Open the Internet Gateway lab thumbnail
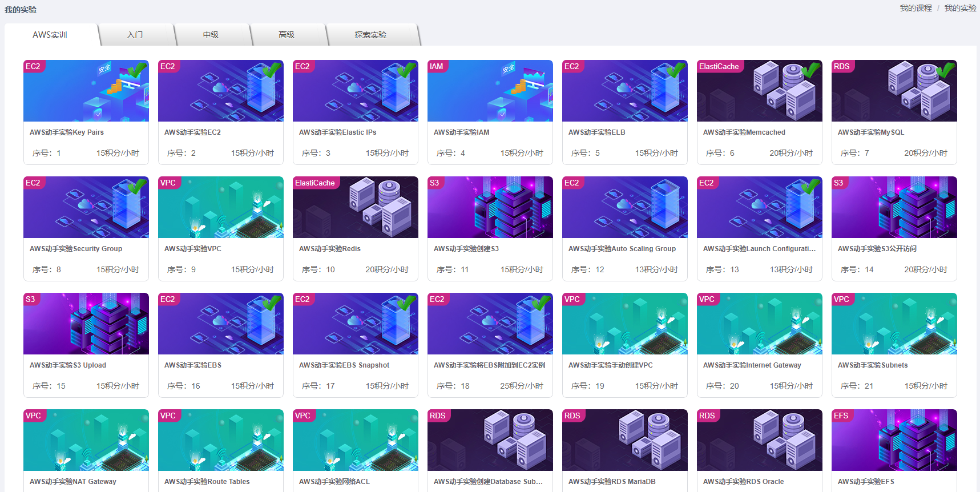Viewport: 980px width, 492px height. click(759, 324)
